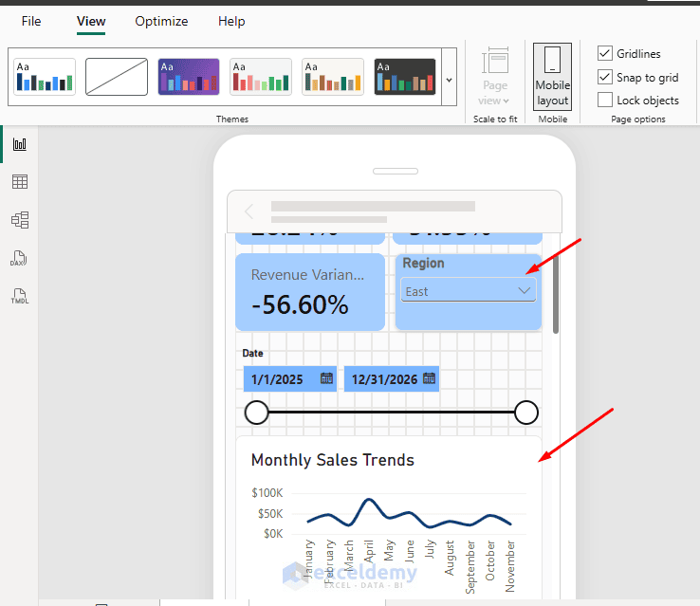Select the View ribbon tab

(91, 21)
